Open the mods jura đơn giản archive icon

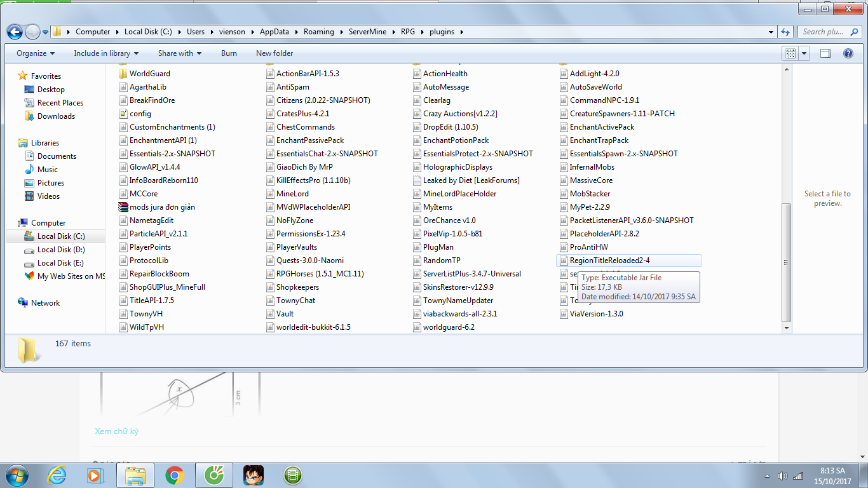124,207
